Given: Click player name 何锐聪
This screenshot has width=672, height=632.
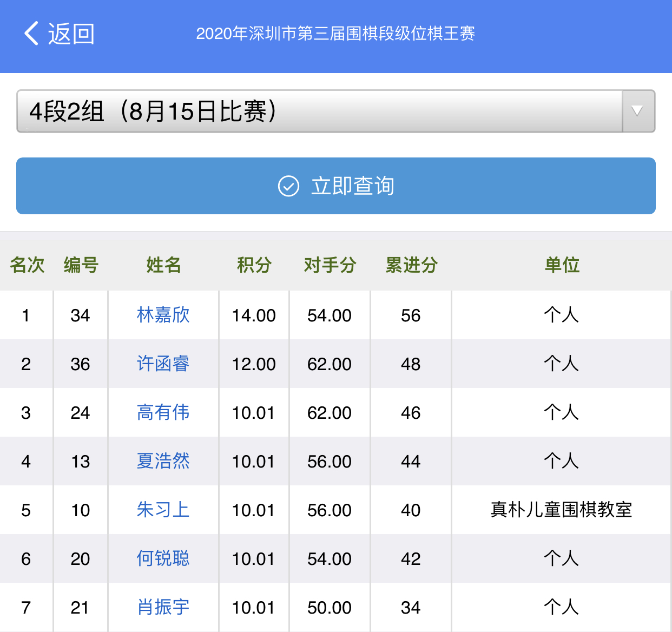Looking at the screenshot, I should (x=163, y=558).
